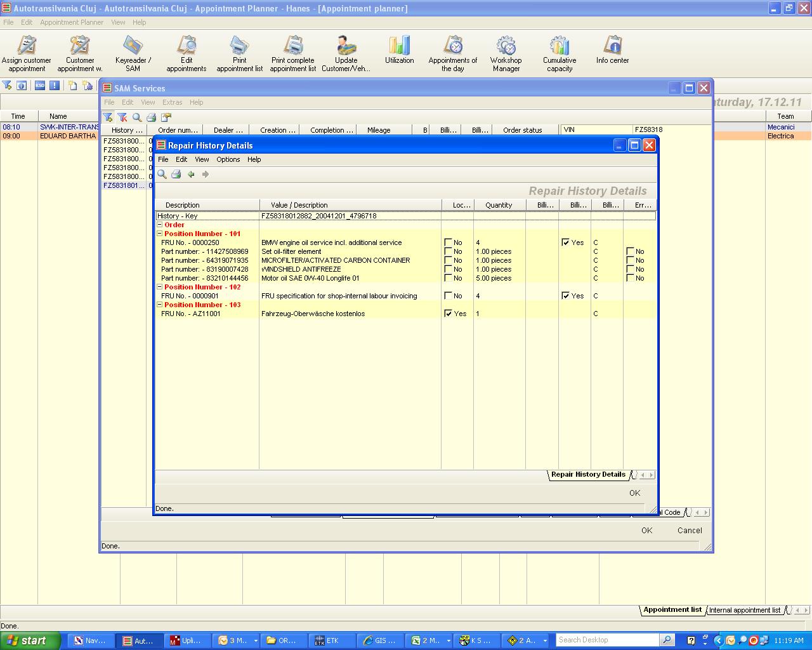Switch to Internal appointment list tab

pos(745,610)
